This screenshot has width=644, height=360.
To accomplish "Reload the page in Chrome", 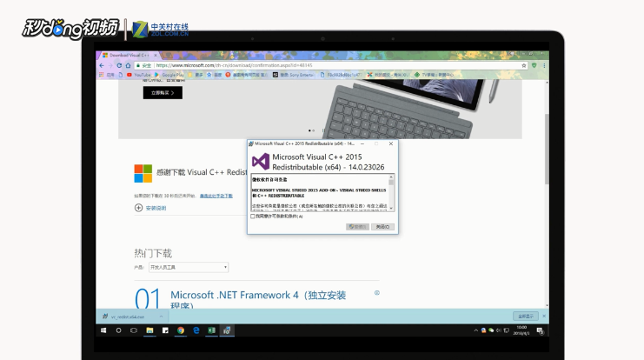I will 119,65.
